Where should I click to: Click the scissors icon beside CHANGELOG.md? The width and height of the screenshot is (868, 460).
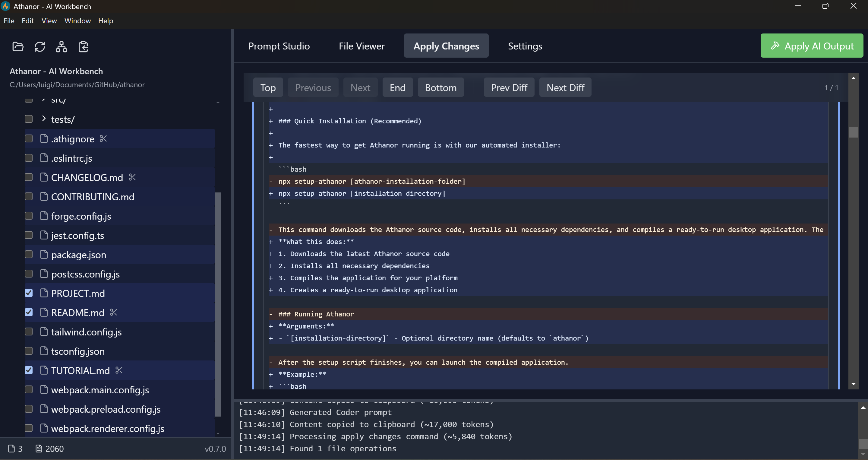132,177
